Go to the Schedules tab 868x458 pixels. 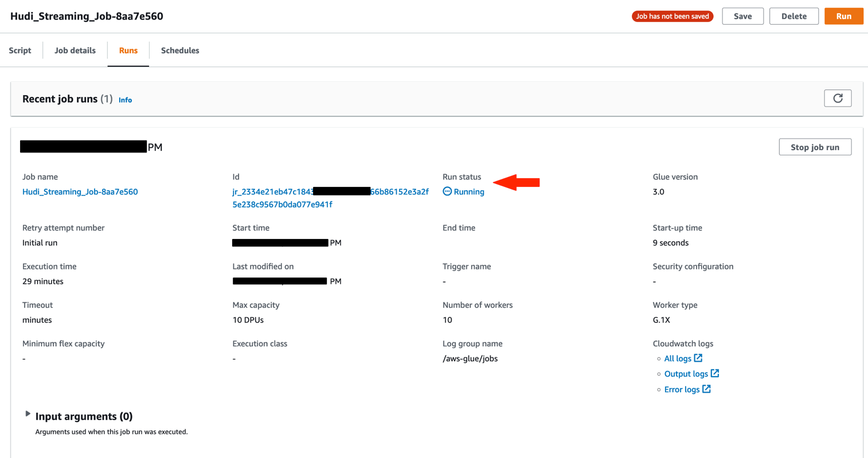tap(180, 50)
